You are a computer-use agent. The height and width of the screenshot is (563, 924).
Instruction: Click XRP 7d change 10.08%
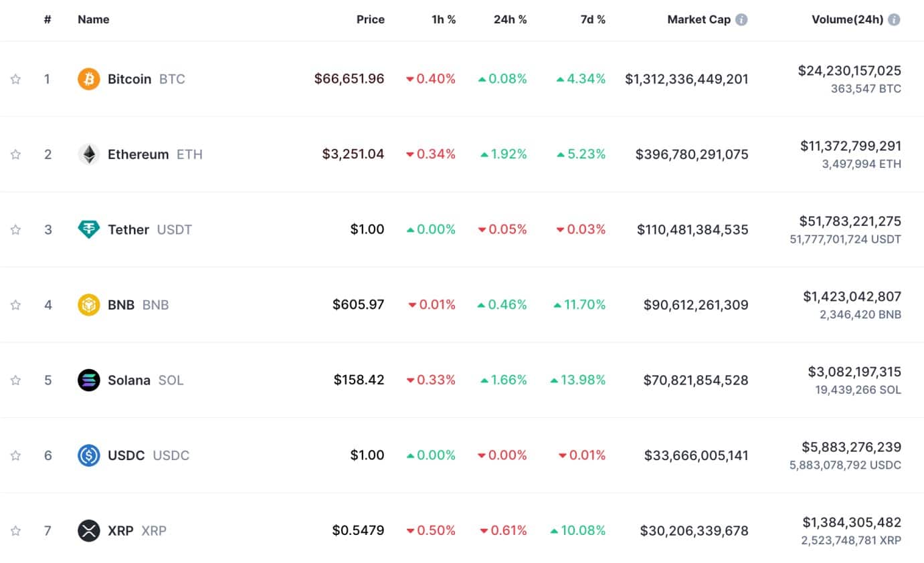tap(578, 531)
